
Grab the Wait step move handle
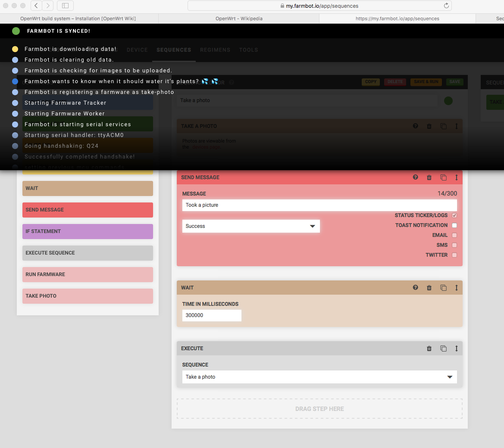coord(457,288)
